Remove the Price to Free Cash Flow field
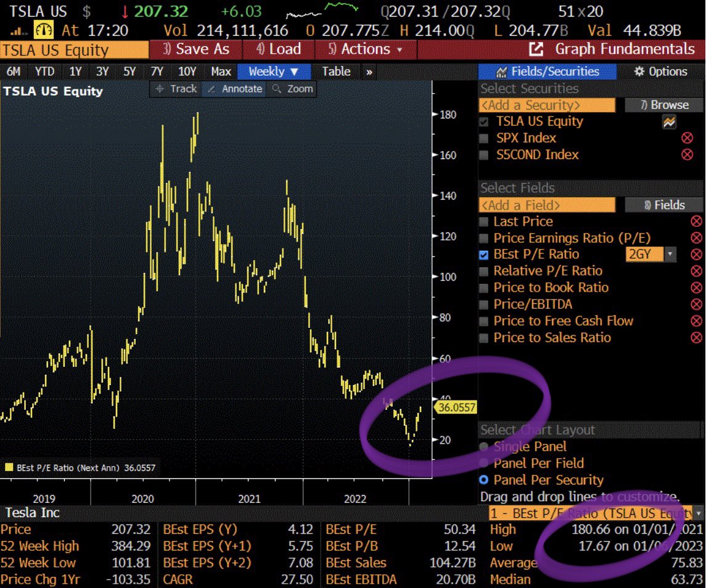706x588 pixels. [x=696, y=321]
